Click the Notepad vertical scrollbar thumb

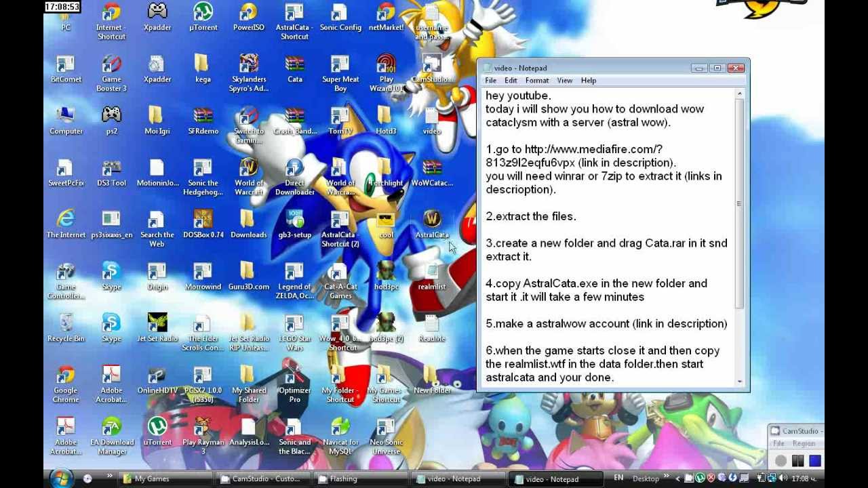pyautogui.click(x=739, y=203)
